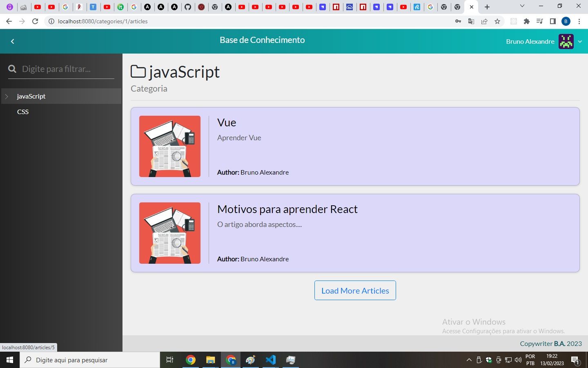Open a new tab with plus button
The width and height of the screenshot is (588, 368).
487,7
